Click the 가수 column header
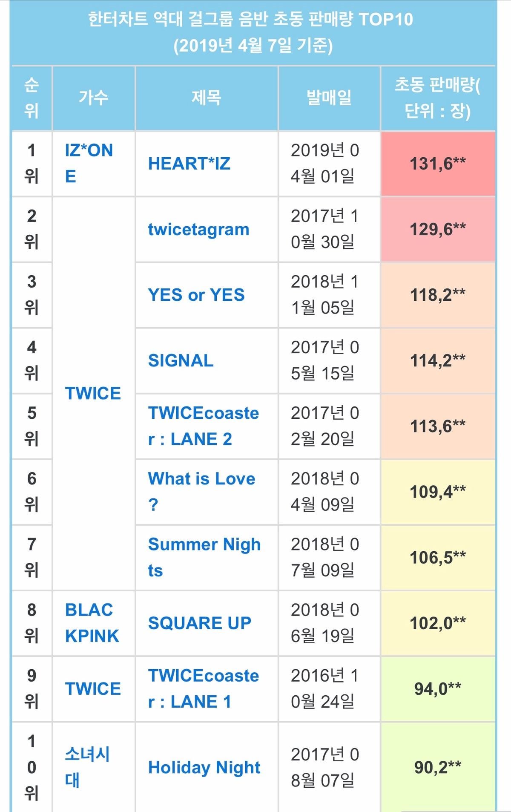The image size is (511, 812). 93,98
